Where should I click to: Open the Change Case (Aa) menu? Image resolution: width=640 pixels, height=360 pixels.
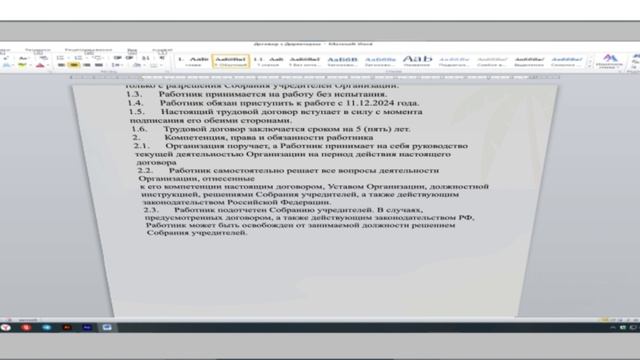coord(23,58)
